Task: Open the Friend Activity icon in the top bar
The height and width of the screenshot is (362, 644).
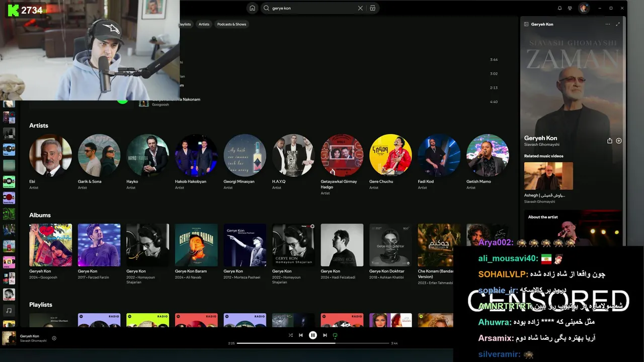Action: click(570, 8)
